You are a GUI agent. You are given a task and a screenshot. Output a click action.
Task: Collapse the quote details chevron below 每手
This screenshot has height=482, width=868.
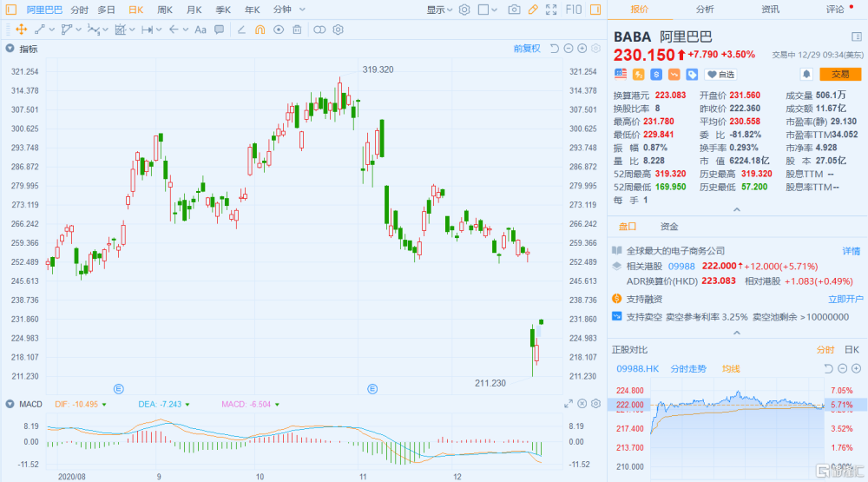coord(737,209)
